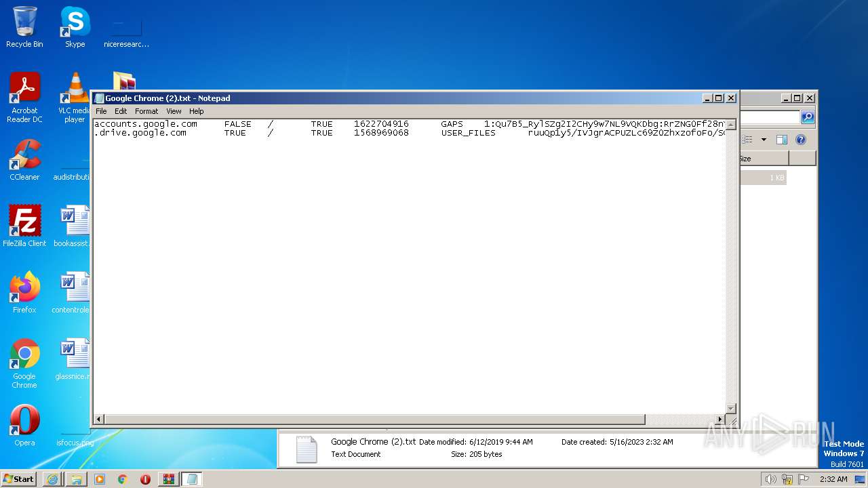
Task: Click the Opera taskbar icon
Action: [145, 479]
